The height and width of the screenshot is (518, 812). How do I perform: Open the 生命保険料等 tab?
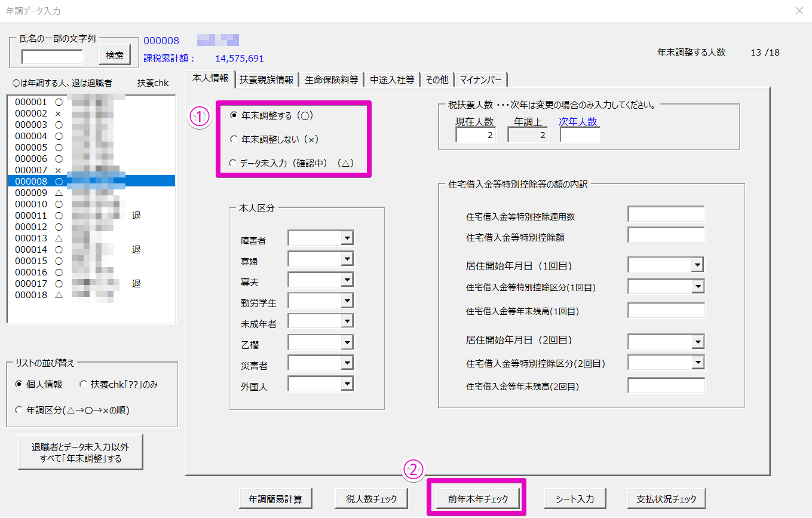click(332, 79)
